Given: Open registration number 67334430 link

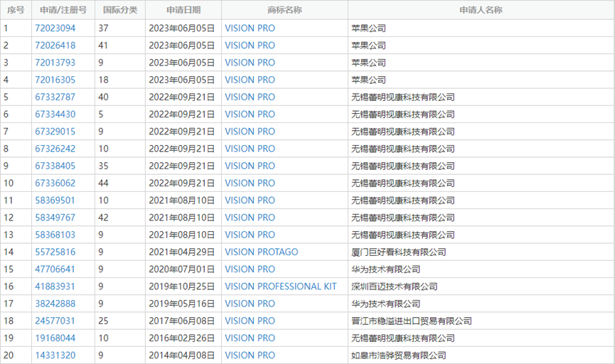Looking at the screenshot, I should pyautogui.click(x=55, y=114).
